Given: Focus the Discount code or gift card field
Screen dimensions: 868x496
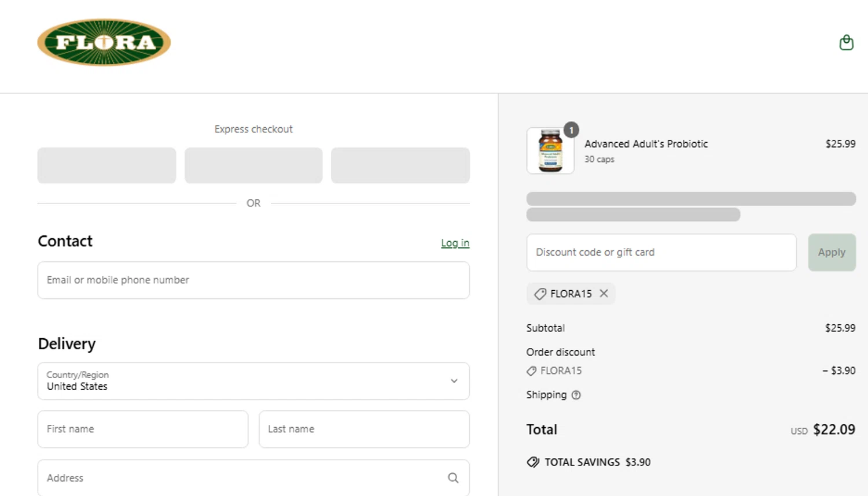Looking at the screenshot, I should click(661, 252).
